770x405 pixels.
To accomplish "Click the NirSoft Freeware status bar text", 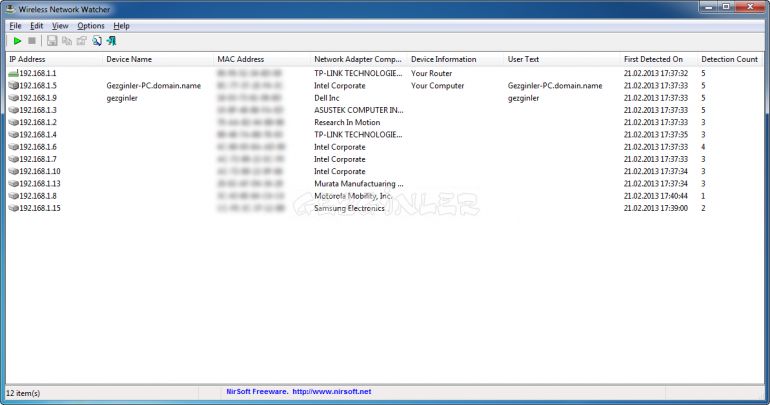I will (x=257, y=392).
